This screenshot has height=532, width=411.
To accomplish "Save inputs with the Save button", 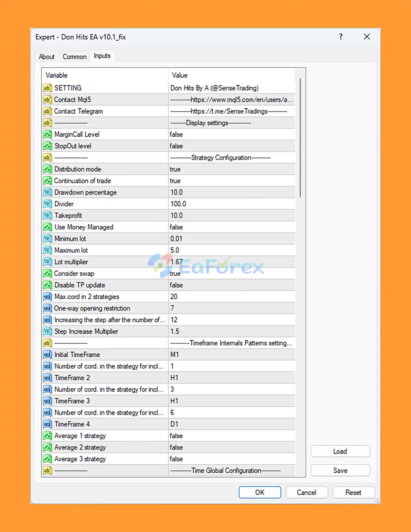I will coord(340,470).
